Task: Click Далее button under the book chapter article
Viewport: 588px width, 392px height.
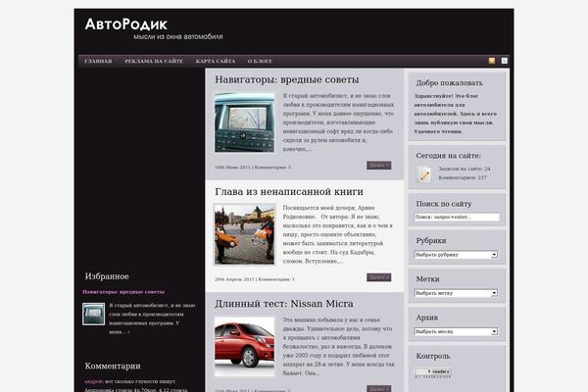Action: (378, 277)
